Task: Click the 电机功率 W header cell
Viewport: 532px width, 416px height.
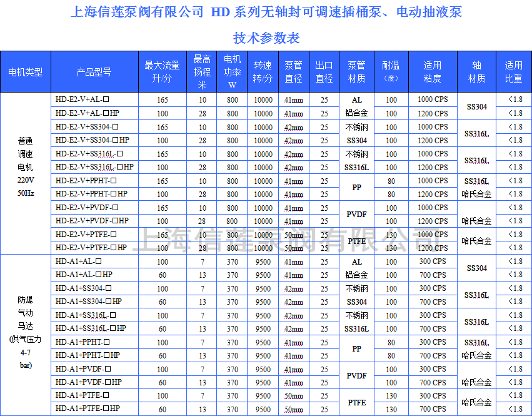Action: click(x=232, y=72)
